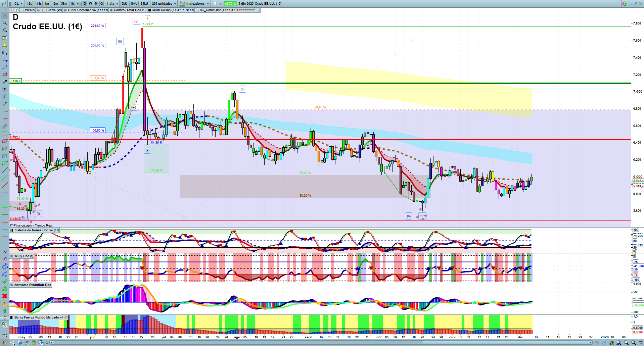644x346 pixels.
Task: Open the 200 unidades dropdown
Action: click(164, 4)
